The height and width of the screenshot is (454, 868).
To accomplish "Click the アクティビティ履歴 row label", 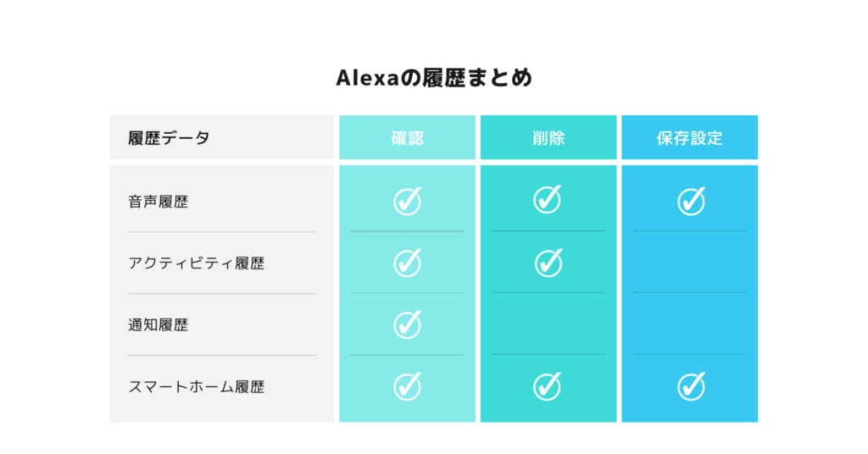I will tap(197, 263).
